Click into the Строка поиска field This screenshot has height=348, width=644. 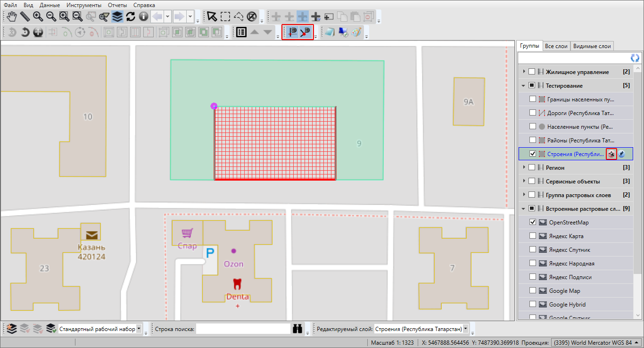pos(243,329)
